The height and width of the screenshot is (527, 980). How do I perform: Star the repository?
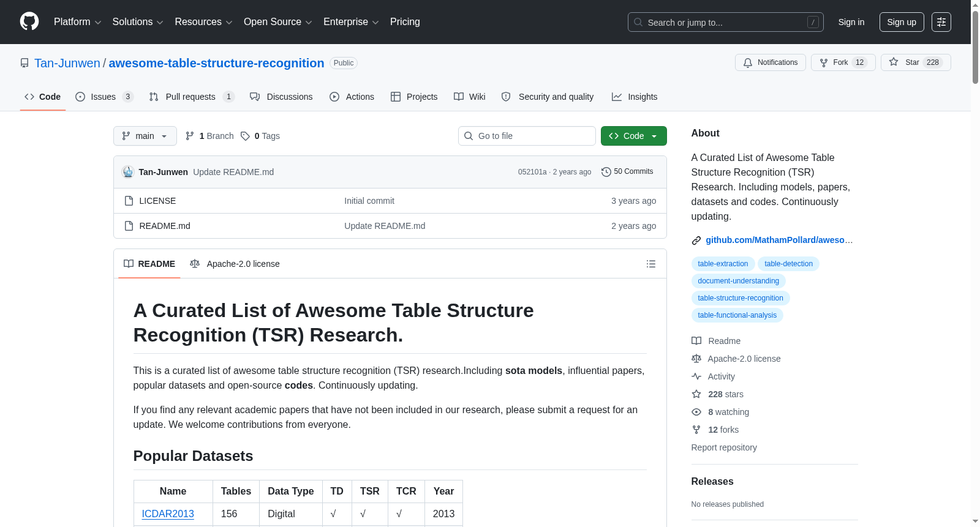point(916,62)
